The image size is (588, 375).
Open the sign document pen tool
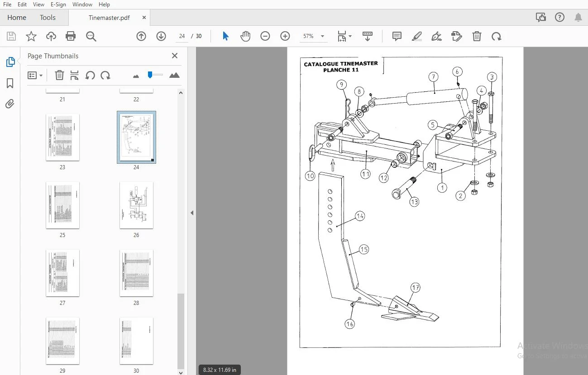pos(437,36)
